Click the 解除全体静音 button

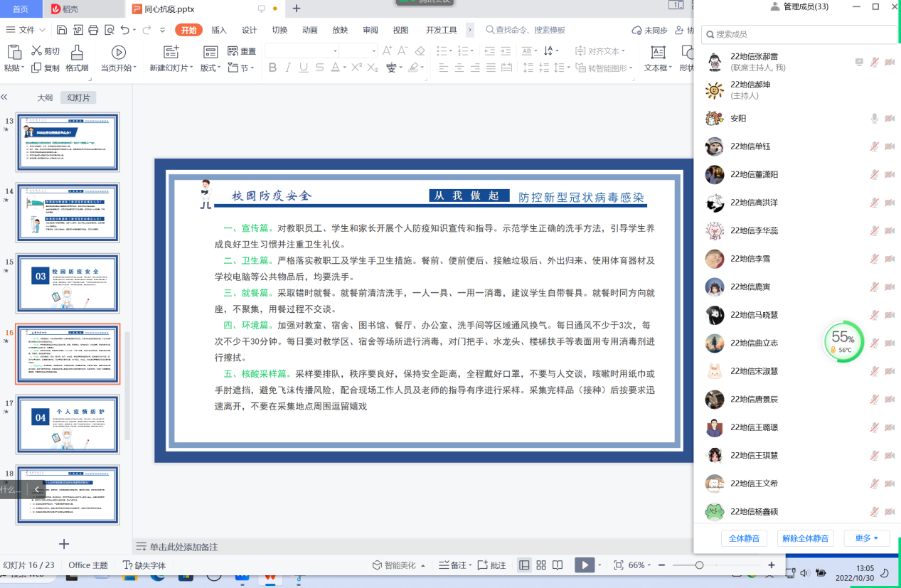[x=806, y=538]
